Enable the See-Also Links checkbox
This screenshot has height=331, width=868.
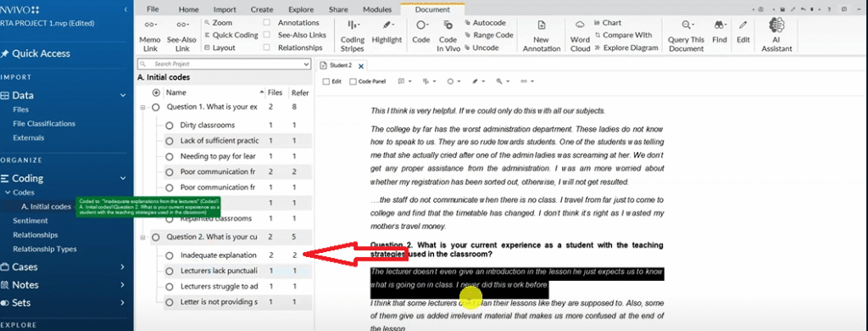pyautogui.click(x=267, y=35)
